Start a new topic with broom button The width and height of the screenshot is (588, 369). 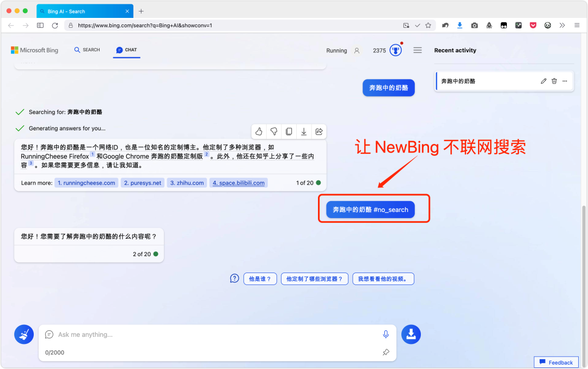point(24,334)
